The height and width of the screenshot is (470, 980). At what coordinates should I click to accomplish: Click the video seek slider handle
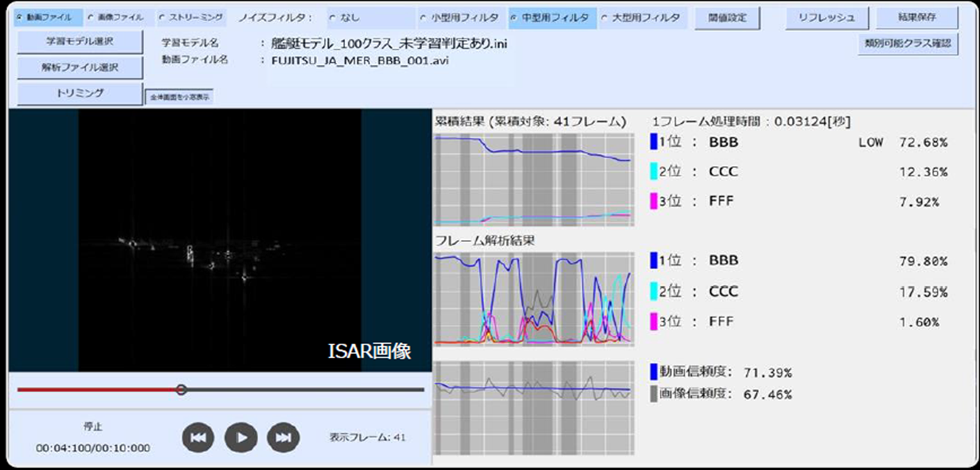coord(181,389)
